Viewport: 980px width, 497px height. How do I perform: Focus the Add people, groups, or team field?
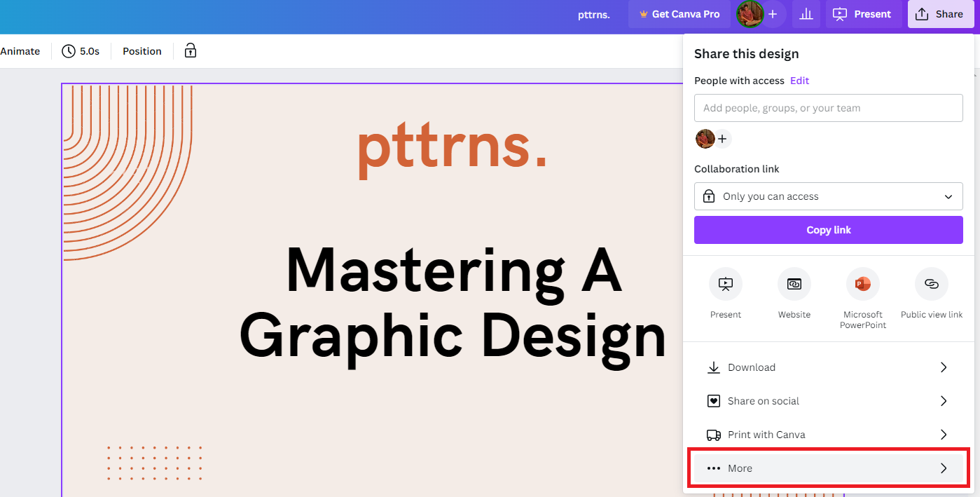[828, 108]
